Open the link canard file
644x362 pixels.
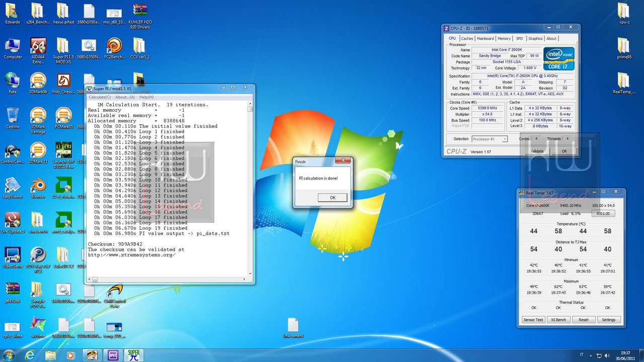click(x=293, y=327)
